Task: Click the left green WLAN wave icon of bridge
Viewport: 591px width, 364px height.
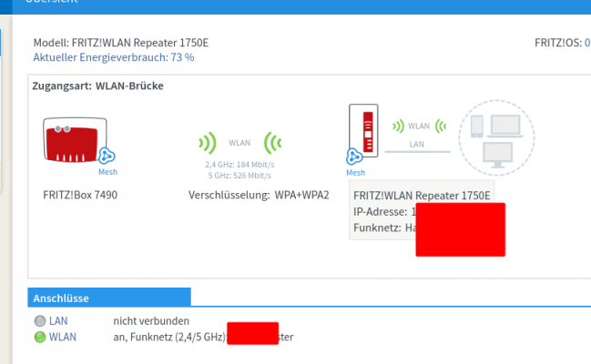Action: point(208,143)
